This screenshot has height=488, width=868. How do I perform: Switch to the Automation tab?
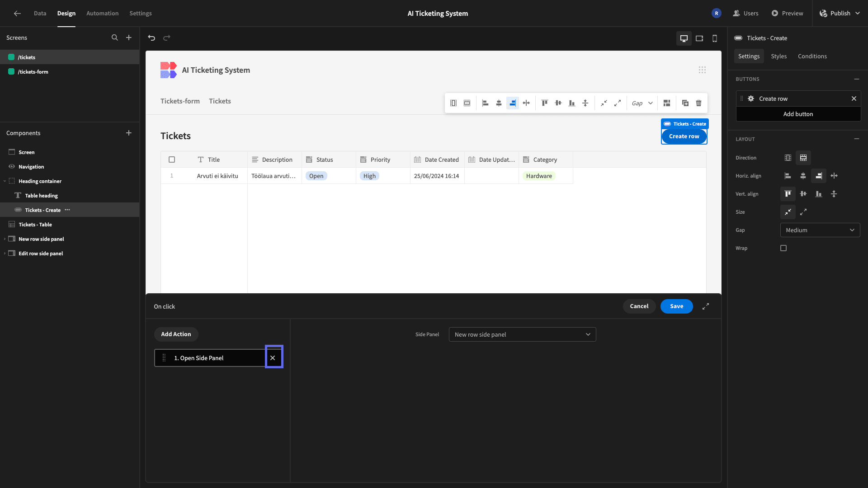point(103,14)
